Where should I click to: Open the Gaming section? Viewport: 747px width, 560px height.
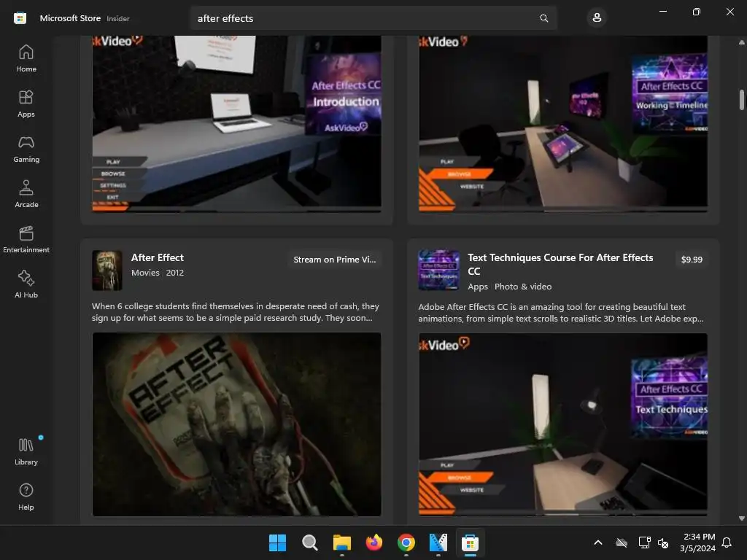click(x=26, y=149)
